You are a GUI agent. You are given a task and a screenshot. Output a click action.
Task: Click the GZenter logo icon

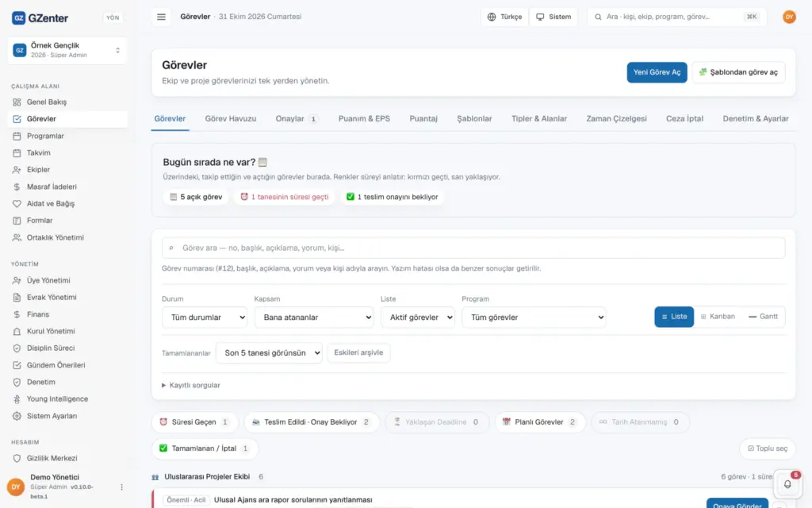pyautogui.click(x=19, y=18)
